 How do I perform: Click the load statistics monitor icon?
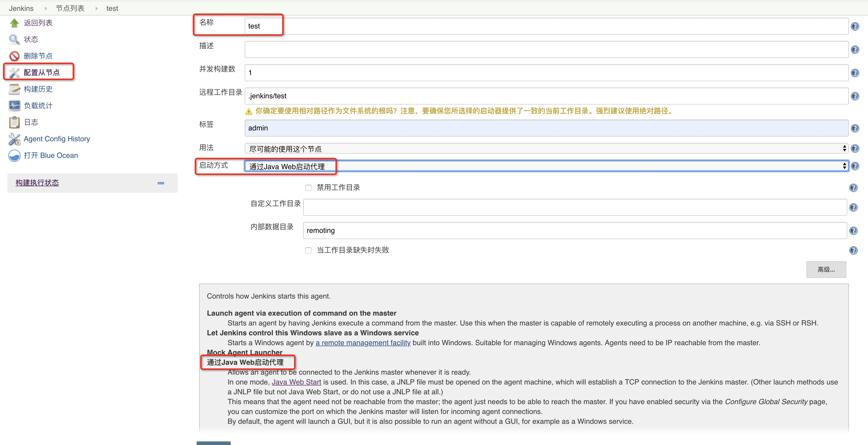tap(14, 106)
